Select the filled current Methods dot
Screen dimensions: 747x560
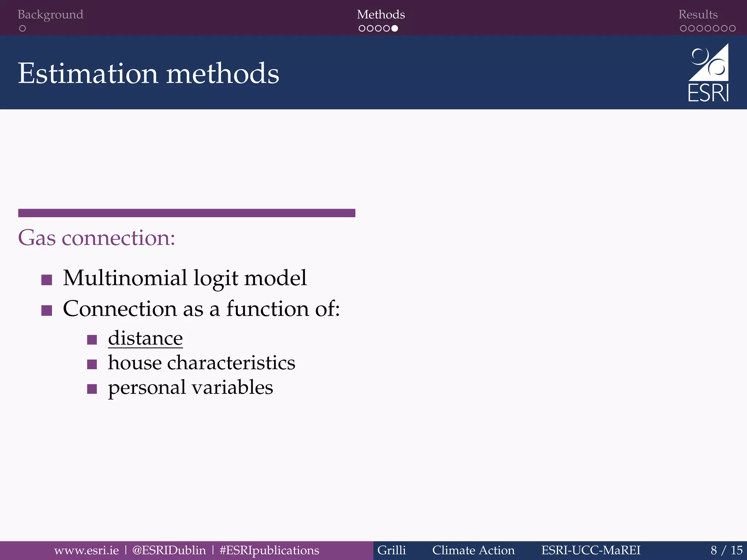pos(395,28)
